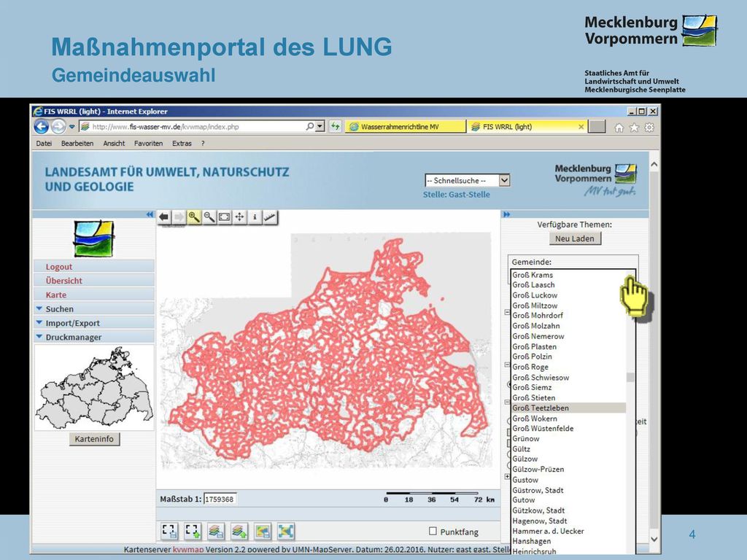The image size is (747, 560).
Task: Open the Übersicht link
Action: click(64, 281)
